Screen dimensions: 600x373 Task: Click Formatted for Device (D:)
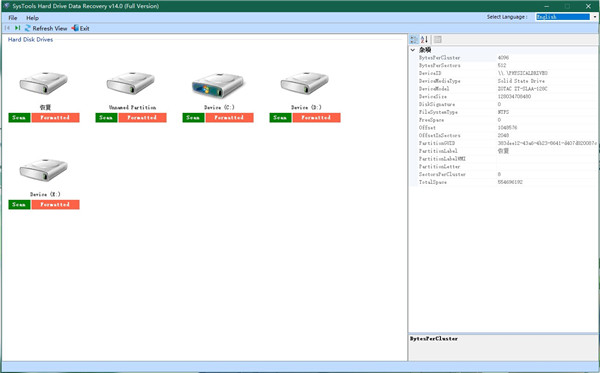(316, 117)
